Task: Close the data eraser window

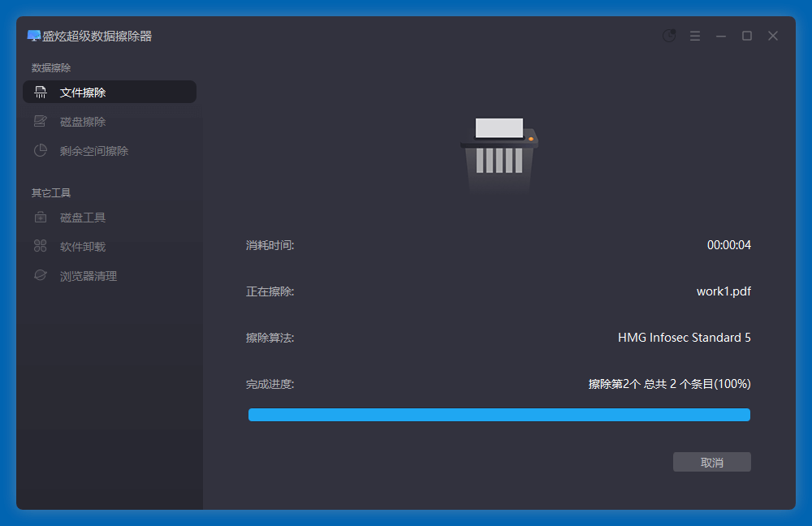Action: click(773, 36)
